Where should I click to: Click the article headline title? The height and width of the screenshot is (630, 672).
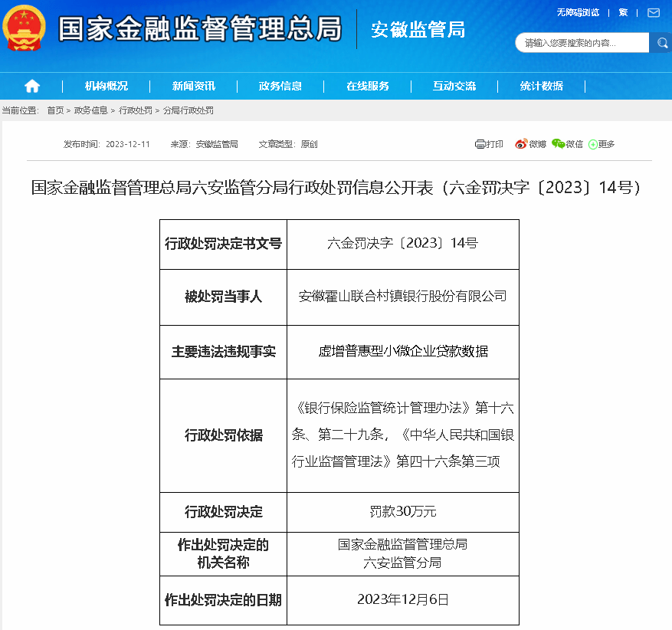coord(336,188)
